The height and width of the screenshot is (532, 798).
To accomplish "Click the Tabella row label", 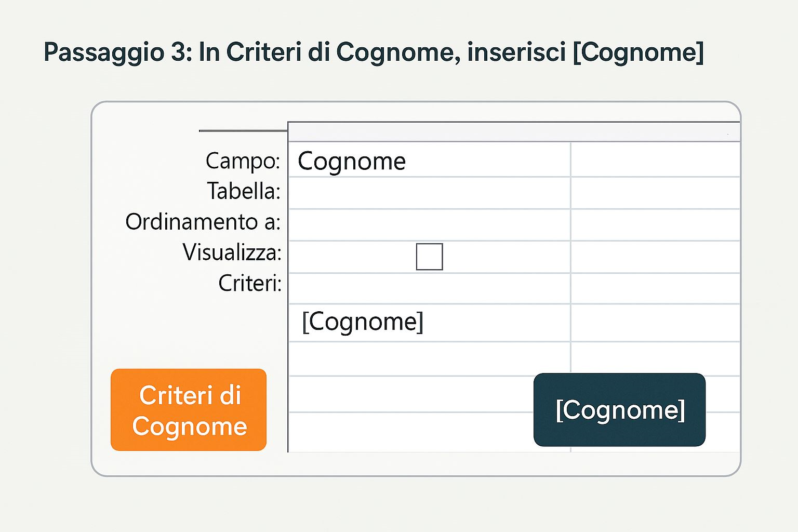I will click(x=244, y=191).
